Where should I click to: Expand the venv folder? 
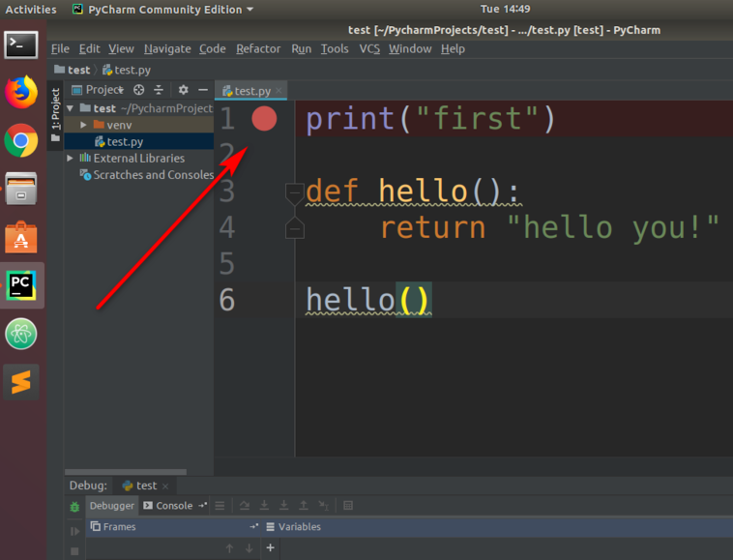point(83,125)
